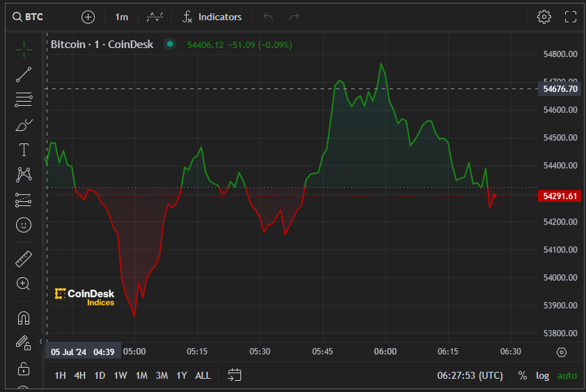Screen dimensions: 586x392
Task: Set range to 1H
Action: 60,375
